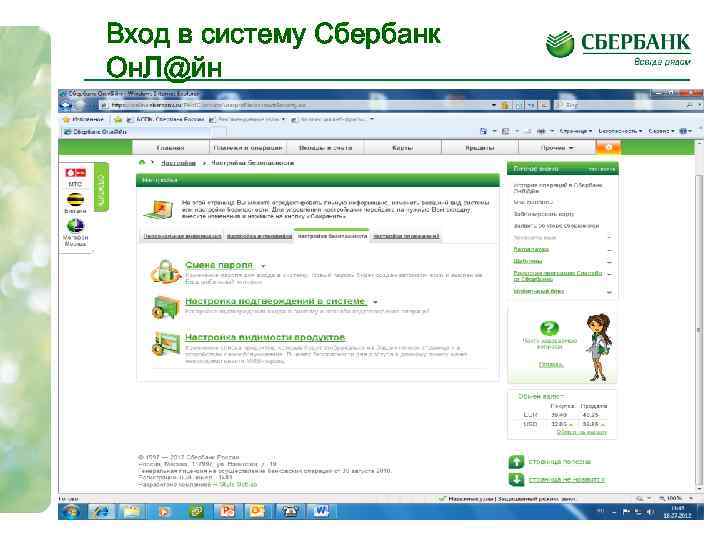This screenshot has width=720, height=540.
Task: Click the green up-arrow page-liked icon
Action: pyautogui.click(x=517, y=461)
